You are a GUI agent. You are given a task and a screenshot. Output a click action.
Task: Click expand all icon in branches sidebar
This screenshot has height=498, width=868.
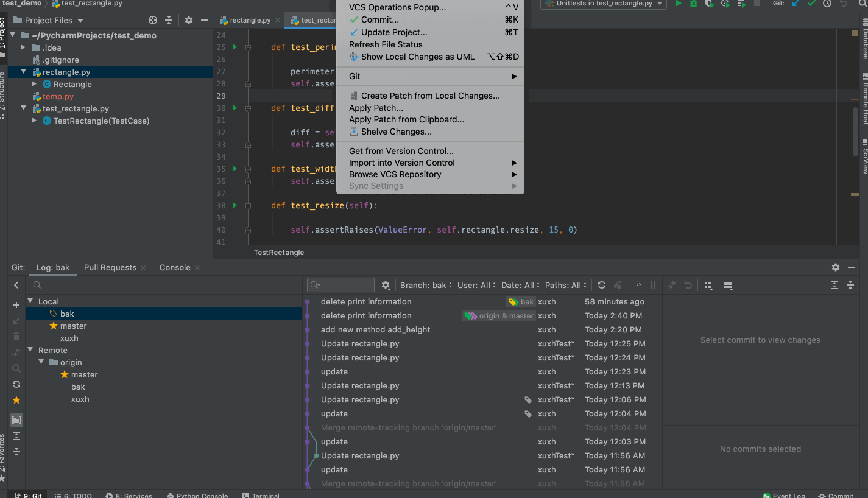tap(16, 436)
